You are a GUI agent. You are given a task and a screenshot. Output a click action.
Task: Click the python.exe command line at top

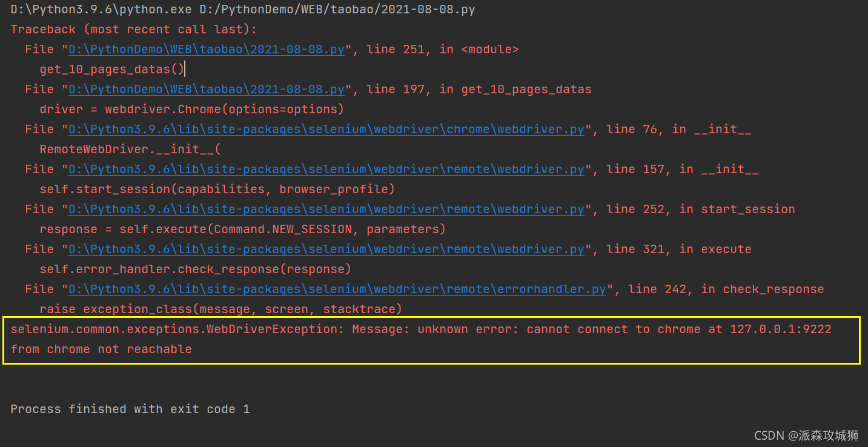click(243, 10)
